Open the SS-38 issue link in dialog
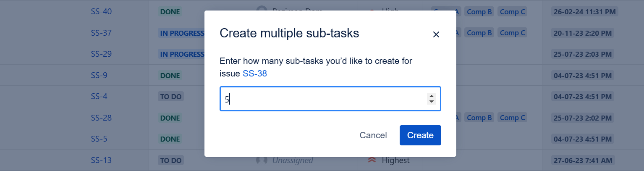The height and width of the screenshot is (171, 644). pos(255,74)
